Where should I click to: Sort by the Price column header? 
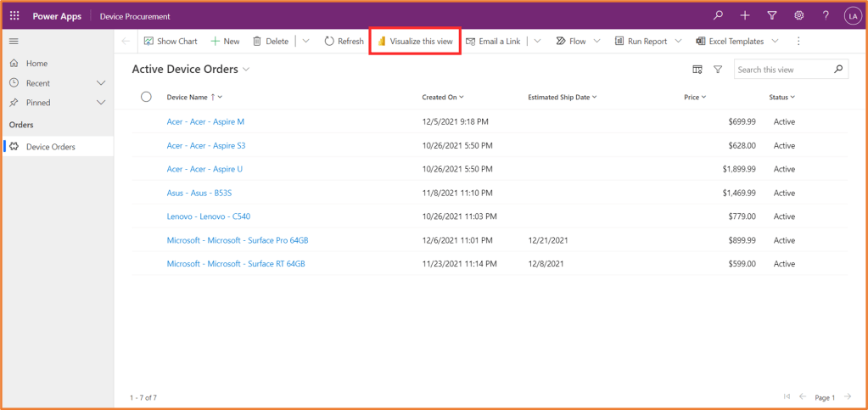coord(694,98)
